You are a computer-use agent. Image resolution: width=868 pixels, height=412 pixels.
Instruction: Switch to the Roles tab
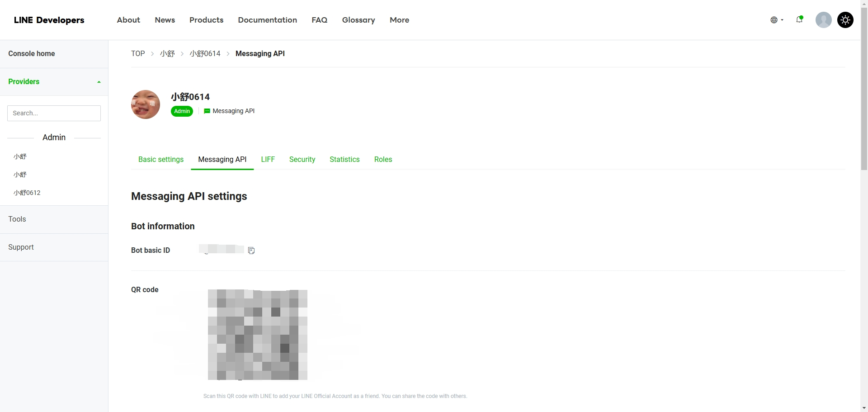pos(383,159)
